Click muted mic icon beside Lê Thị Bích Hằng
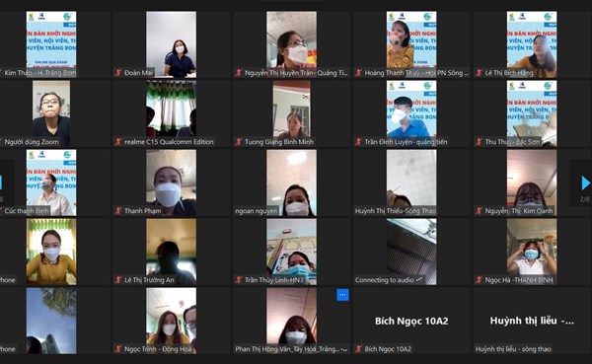The height and width of the screenshot is (364, 592). click(x=479, y=73)
